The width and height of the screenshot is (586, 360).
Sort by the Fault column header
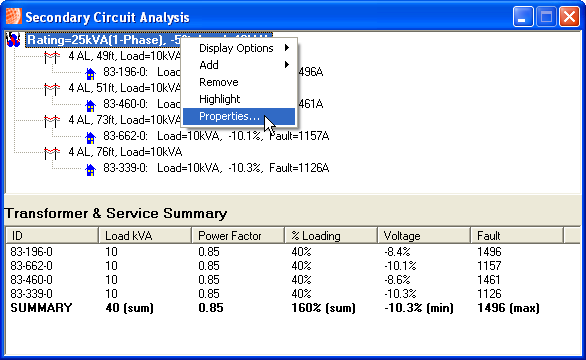click(517, 236)
